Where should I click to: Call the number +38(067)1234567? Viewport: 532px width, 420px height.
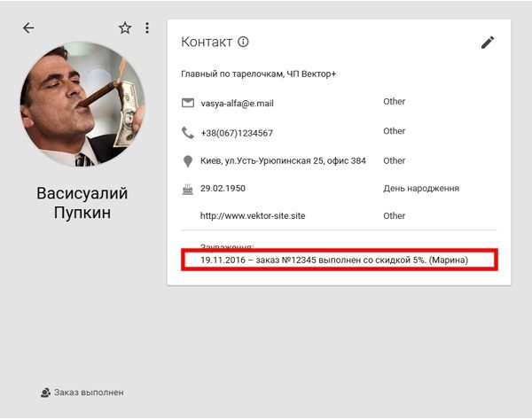(237, 133)
